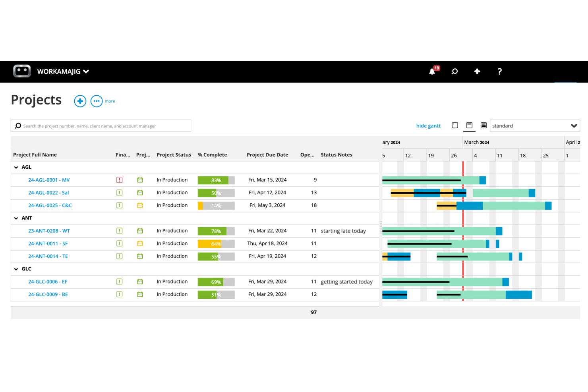Switch to the first layout view icon
Viewport: 588px width, 392px height.
pyautogui.click(x=455, y=126)
